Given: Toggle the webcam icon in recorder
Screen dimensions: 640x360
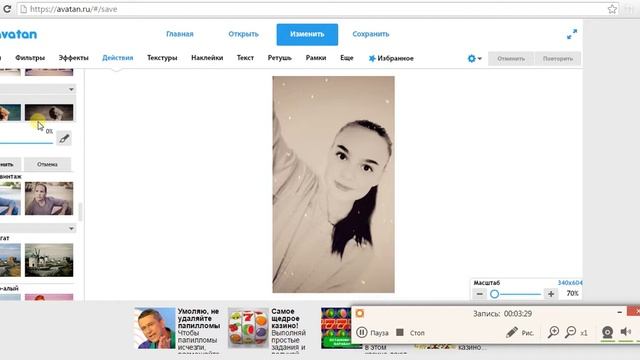Looking at the screenshot, I should click(x=607, y=332).
